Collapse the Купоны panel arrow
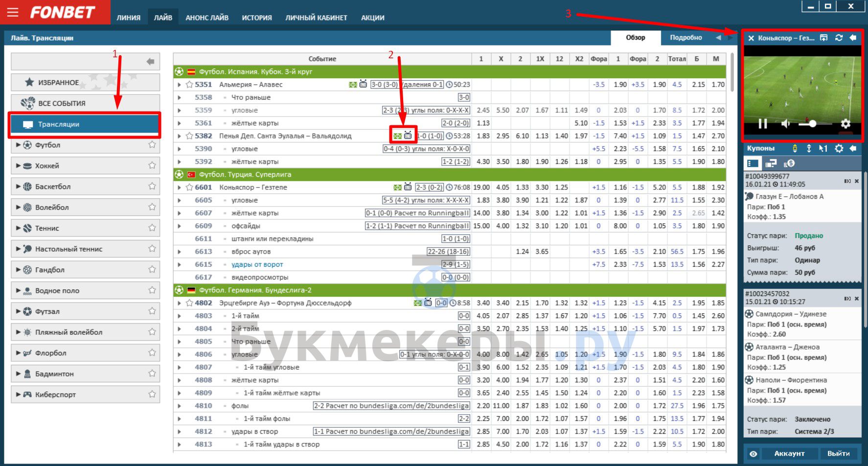This screenshot has width=868, height=466. tap(853, 148)
